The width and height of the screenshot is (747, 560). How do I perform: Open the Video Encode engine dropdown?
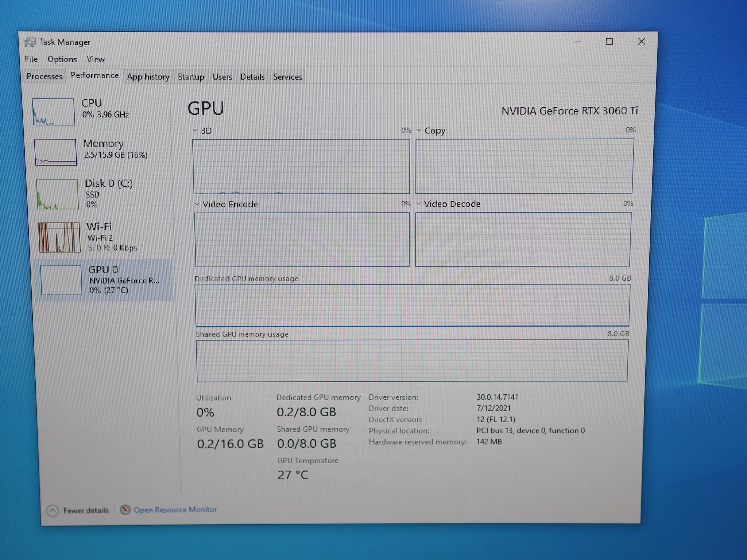tap(197, 204)
